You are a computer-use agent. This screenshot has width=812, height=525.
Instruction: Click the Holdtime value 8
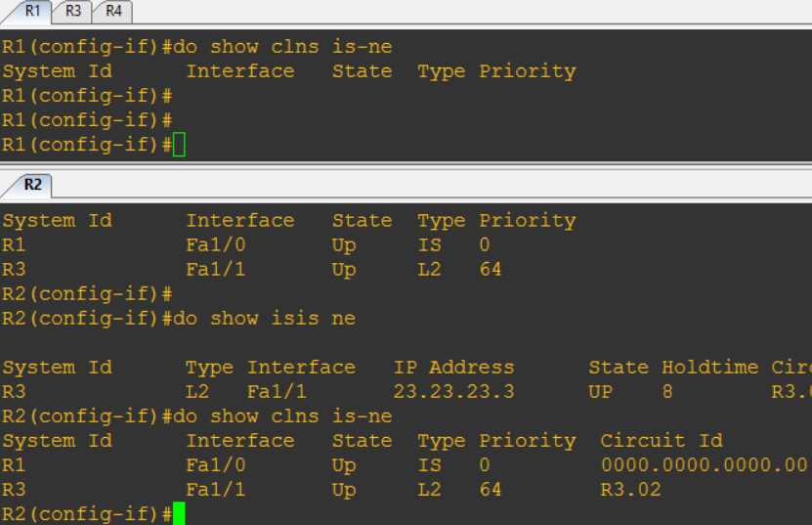[x=667, y=392]
